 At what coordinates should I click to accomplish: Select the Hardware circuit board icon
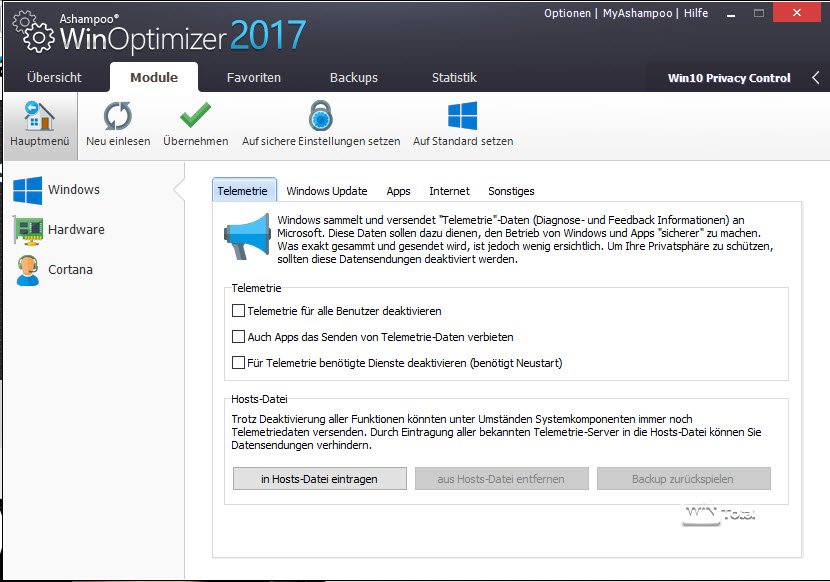click(x=28, y=230)
